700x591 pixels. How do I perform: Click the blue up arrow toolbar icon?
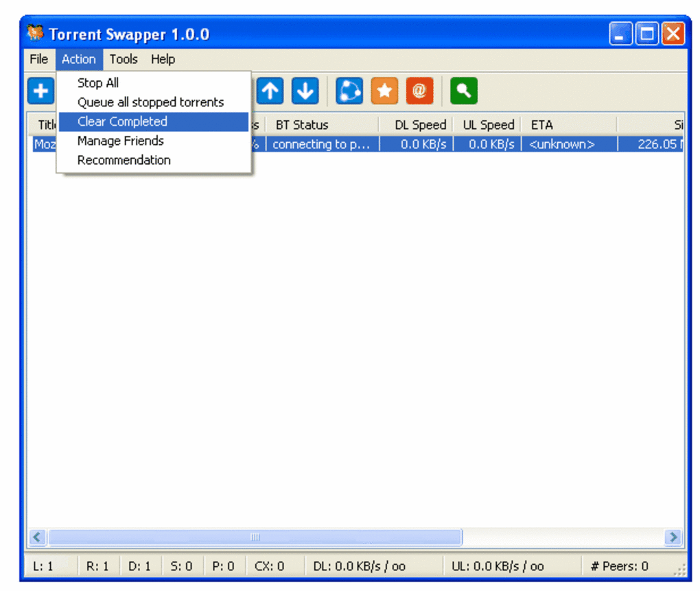point(270,91)
